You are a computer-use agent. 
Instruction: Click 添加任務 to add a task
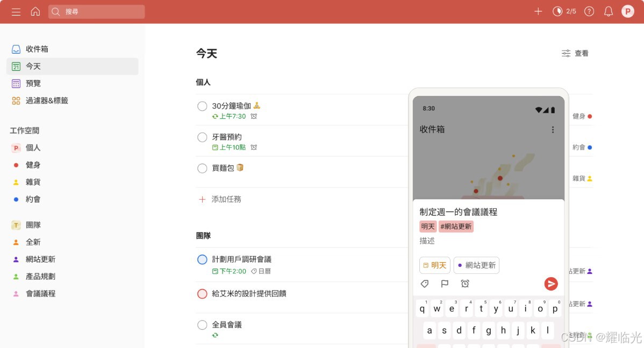click(220, 199)
